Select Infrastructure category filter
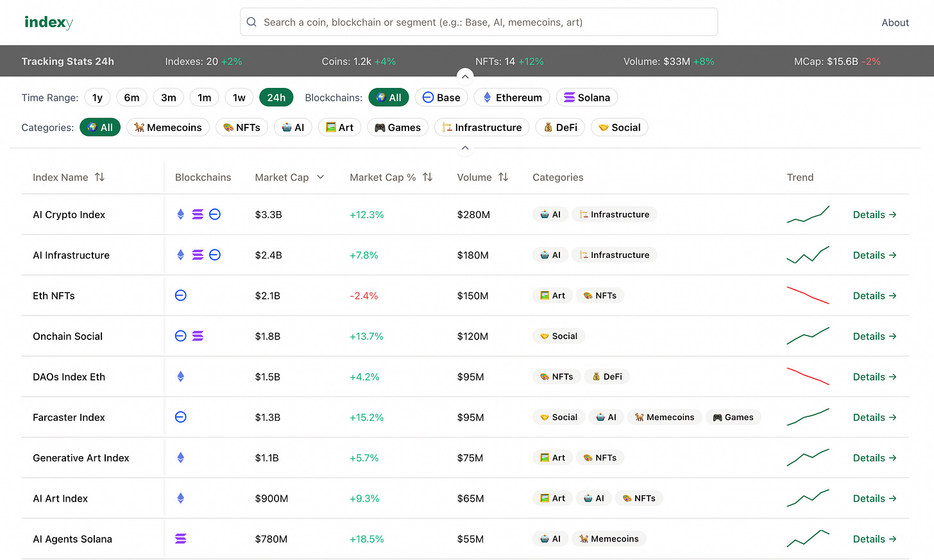The image size is (934, 560). pyautogui.click(x=482, y=127)
